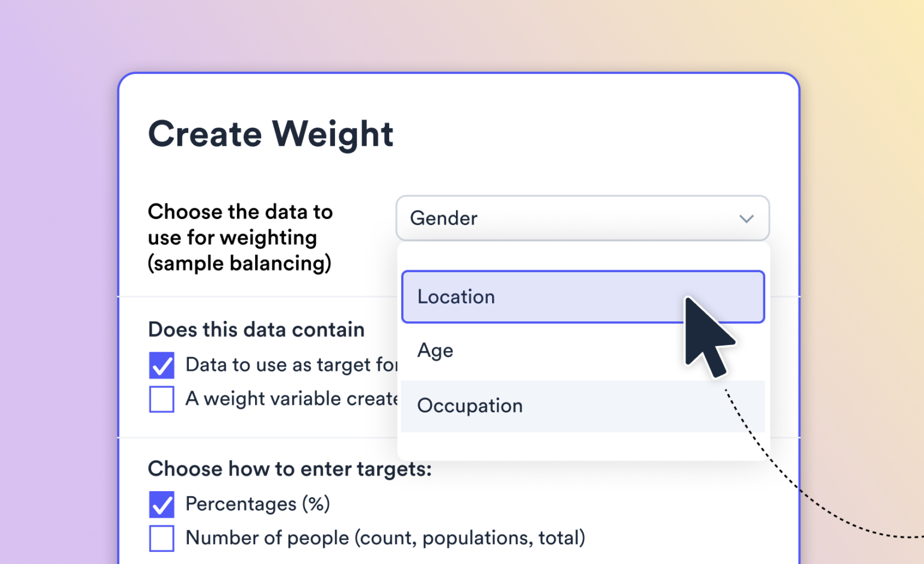924x564 pixels.
Task: Click the 'Choose how to enter targets' heading
Action: click(289, 469)
